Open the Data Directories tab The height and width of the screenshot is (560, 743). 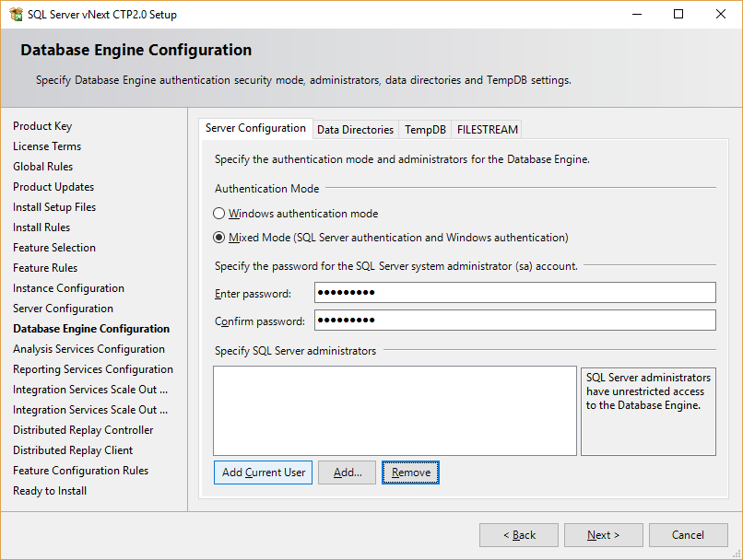coord(356,130)
